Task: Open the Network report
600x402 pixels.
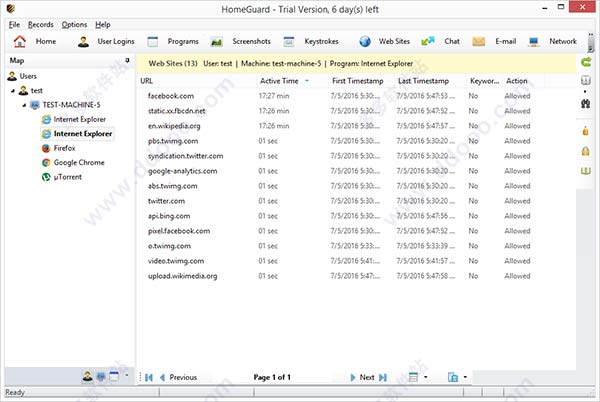Action: pyautogui.click(x=553, y=41)
